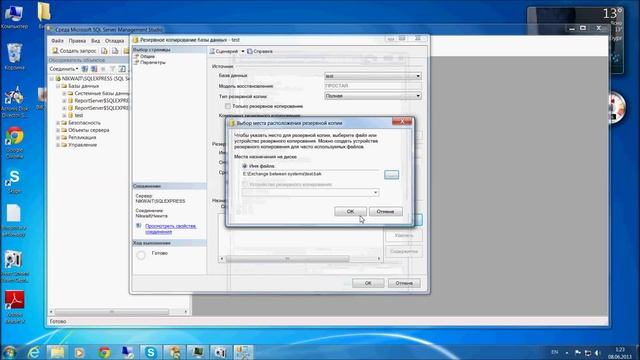Open the Корзина desktop icon

(14, 56)
